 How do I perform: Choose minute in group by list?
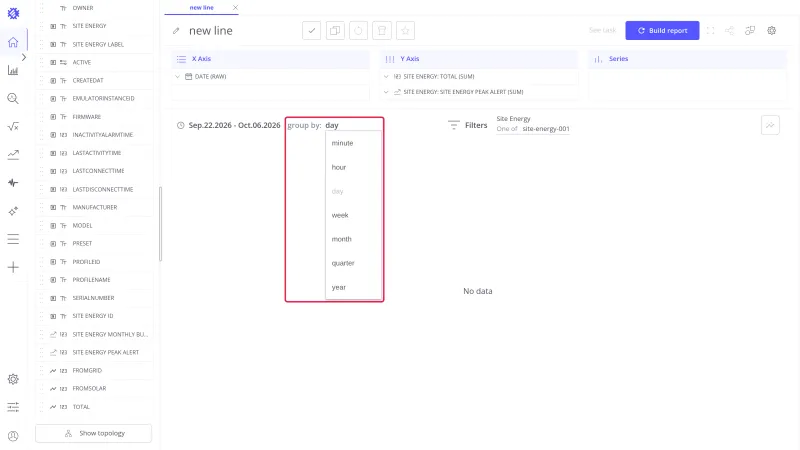(342, 143)
